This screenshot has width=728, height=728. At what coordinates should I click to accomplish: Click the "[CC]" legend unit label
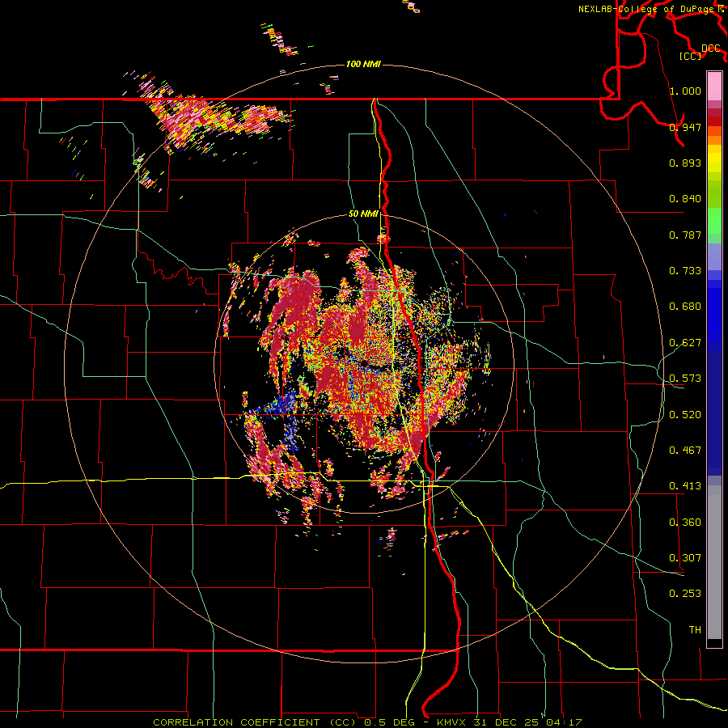click(x=691, y=56)
